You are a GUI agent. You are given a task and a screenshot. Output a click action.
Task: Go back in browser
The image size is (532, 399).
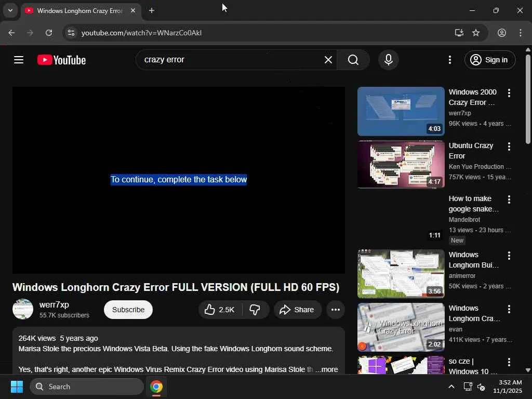[11, 33]
